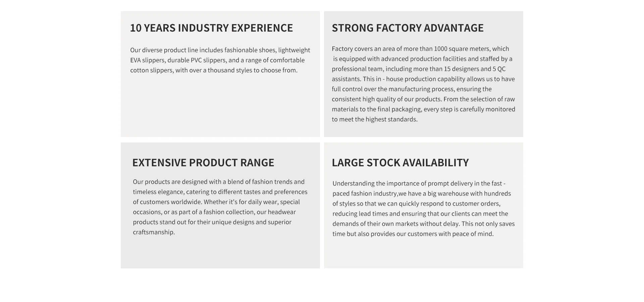Click the '10 YEARS INDUSTRY EXPERIENCE' heading
This screenshot has width=644, height=302.
[211, 28]
